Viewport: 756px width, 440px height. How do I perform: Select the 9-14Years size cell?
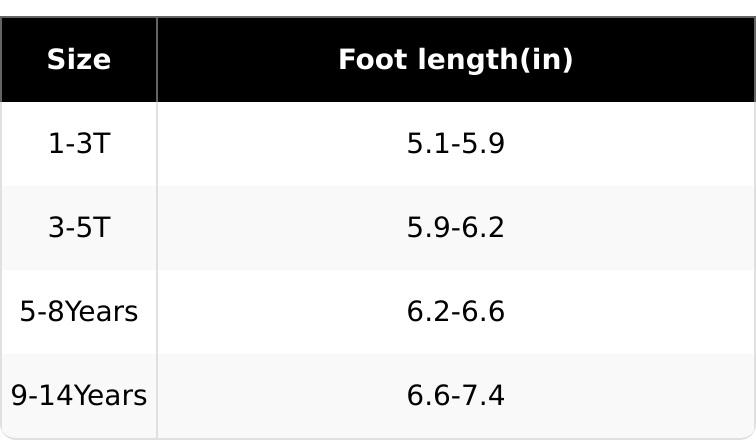[x=79, y=396]
